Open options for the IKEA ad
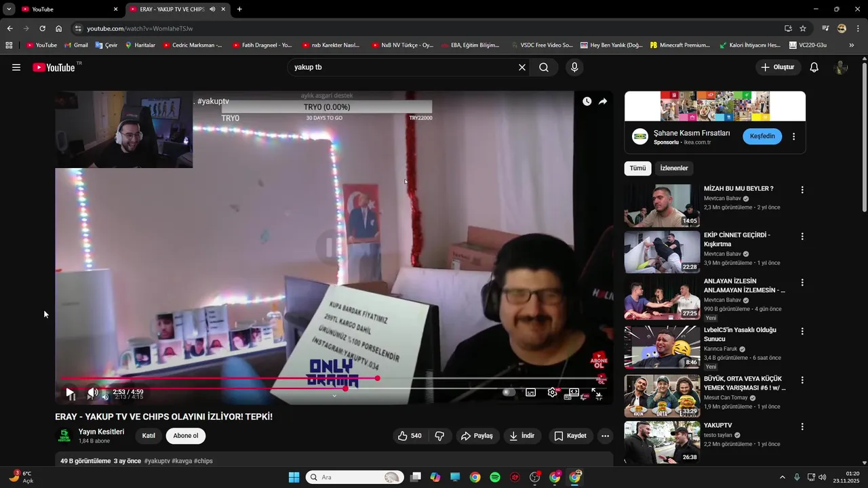 [x=793, y=136]
